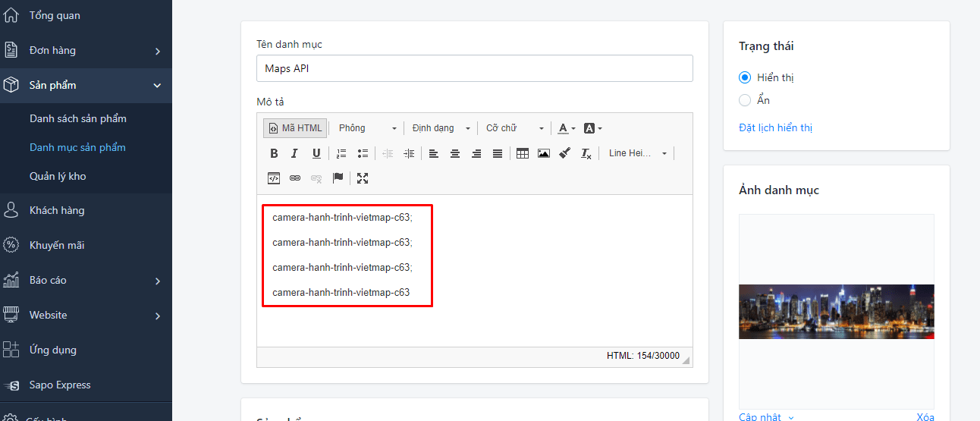Screen dimensions: 980x421
Task: Open the text color picker
Action: [567, 128]
